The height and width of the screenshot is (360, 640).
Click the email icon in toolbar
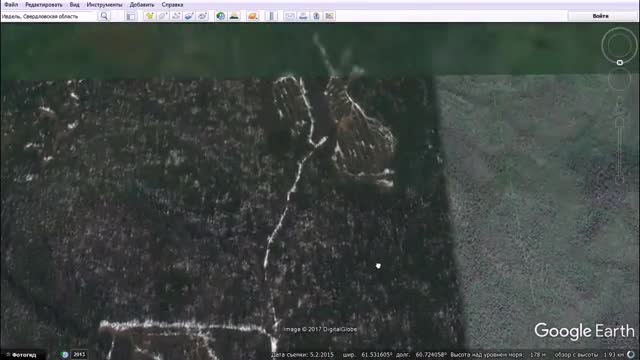tap(290, 16)
